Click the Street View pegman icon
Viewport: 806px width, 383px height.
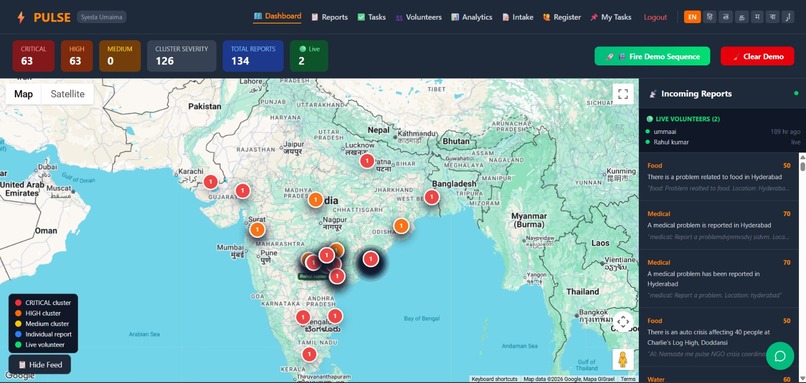623,359
